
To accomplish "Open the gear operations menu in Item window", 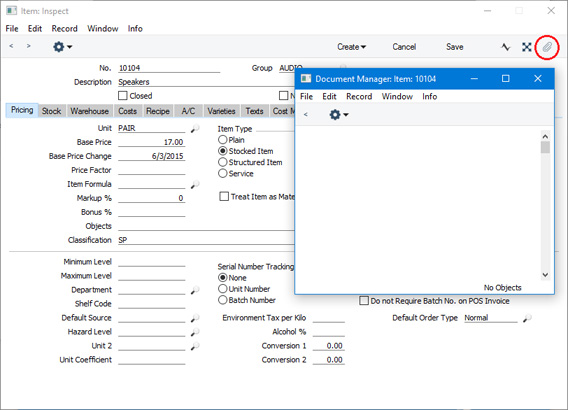I will click(62, 47).
